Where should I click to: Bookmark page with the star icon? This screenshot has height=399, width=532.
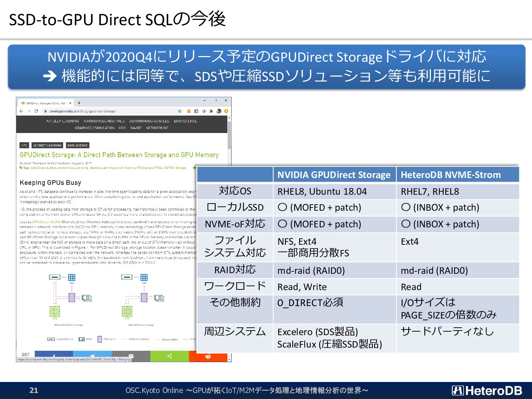179,111
